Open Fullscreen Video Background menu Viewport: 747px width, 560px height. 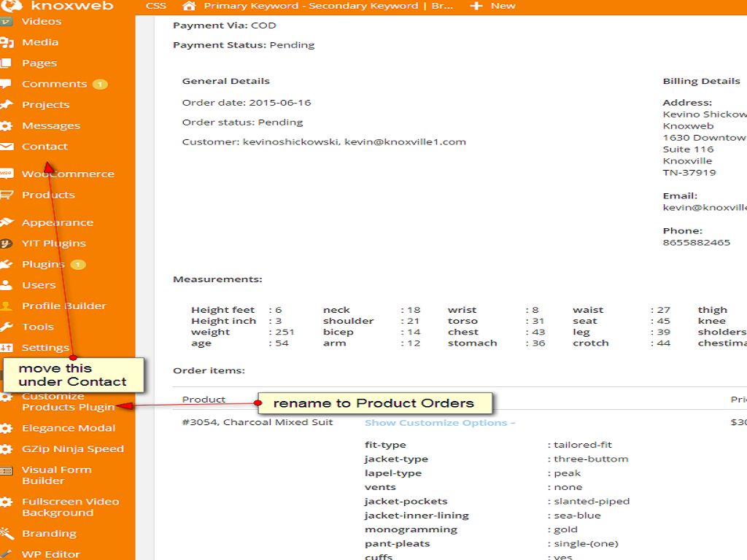[x=71, y=507]
